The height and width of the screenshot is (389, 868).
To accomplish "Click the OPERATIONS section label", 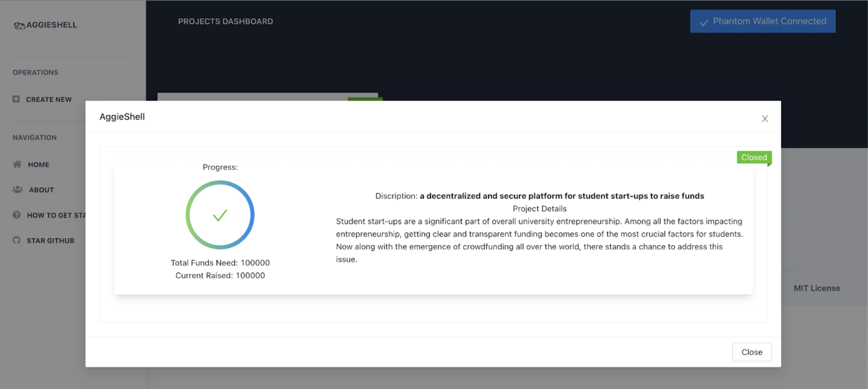I will tap(35, 73).
